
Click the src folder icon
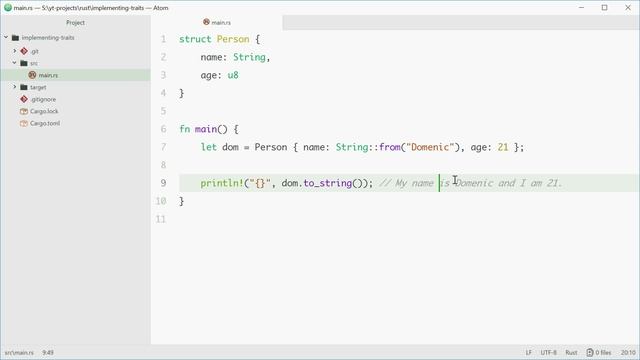tap(24, 63)
